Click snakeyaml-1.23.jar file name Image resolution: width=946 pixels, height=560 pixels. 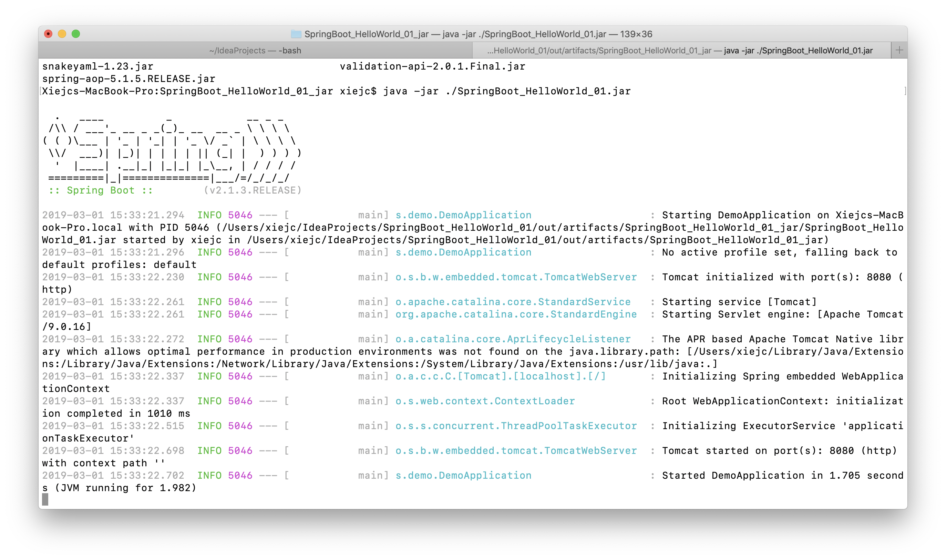98,66
